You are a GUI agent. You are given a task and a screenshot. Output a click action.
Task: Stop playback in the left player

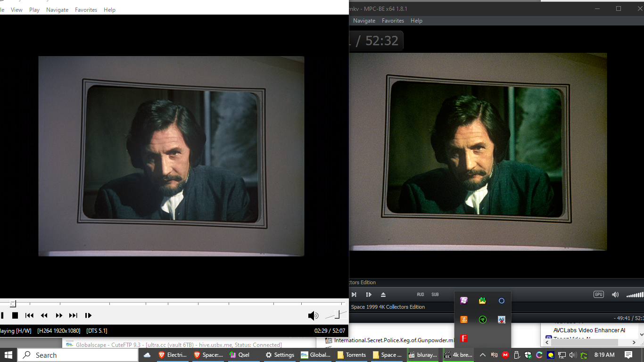[15, 315]
